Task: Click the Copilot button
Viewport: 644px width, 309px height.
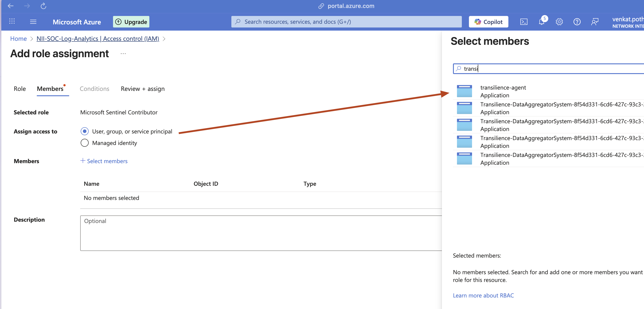Action: [488, 22]
